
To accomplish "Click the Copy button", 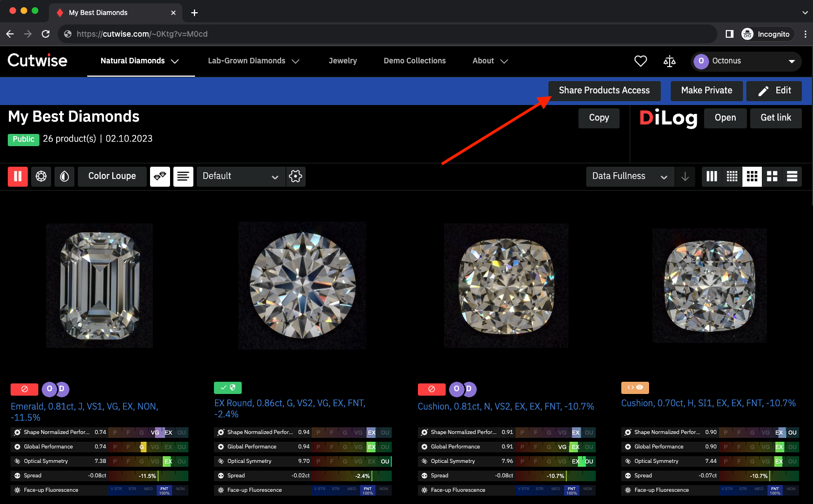I will pyautogui.click(x=599, y=118).
